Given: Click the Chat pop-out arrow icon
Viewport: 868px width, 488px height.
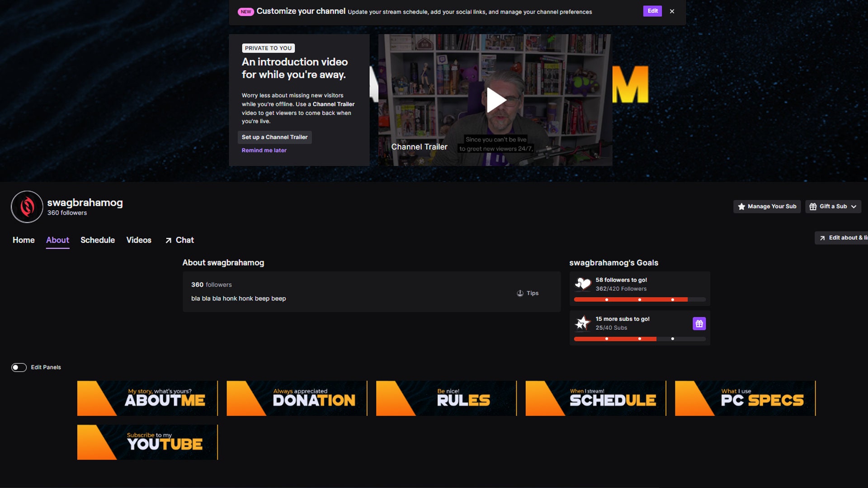Looking at the screenshot, I should [168, 240].
